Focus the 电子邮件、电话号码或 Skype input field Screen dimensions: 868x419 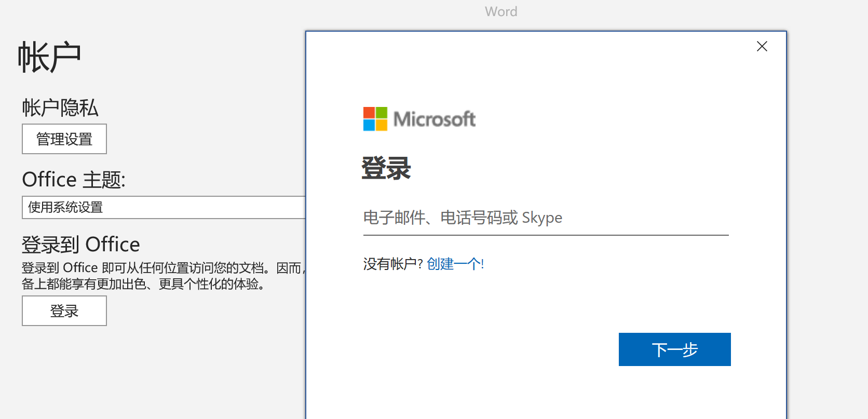pos(546,218)
